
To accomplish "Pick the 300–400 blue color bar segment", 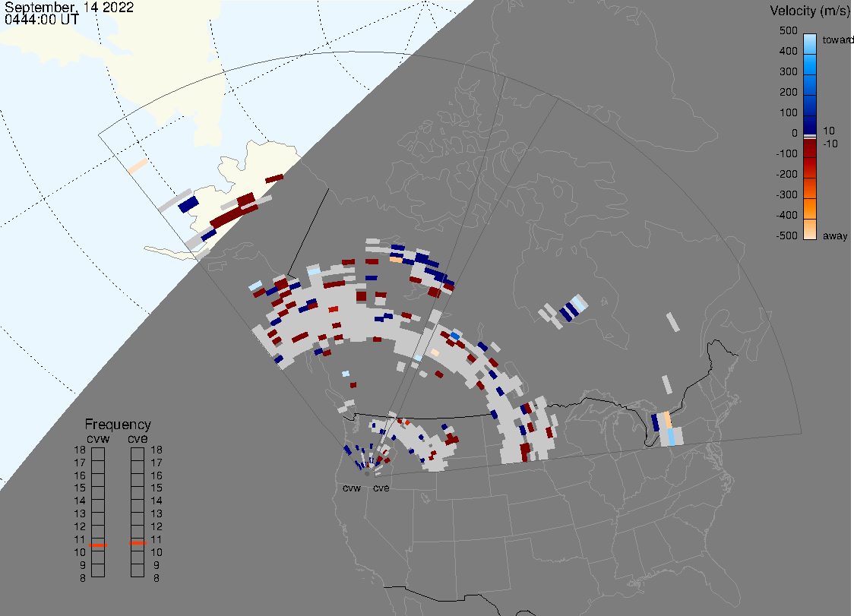I will [x=810, y=65].
